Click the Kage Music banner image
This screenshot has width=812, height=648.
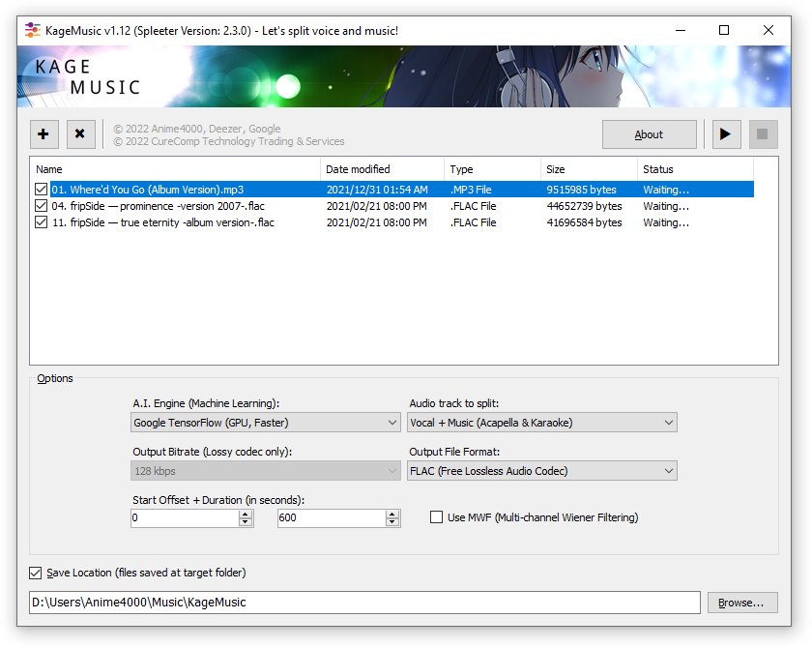(x=404, y=76)
